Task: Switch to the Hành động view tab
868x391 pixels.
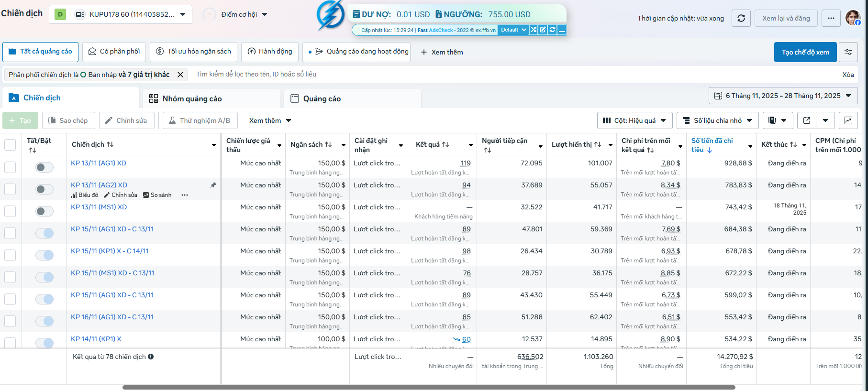Action: click(x=270, y=52)
